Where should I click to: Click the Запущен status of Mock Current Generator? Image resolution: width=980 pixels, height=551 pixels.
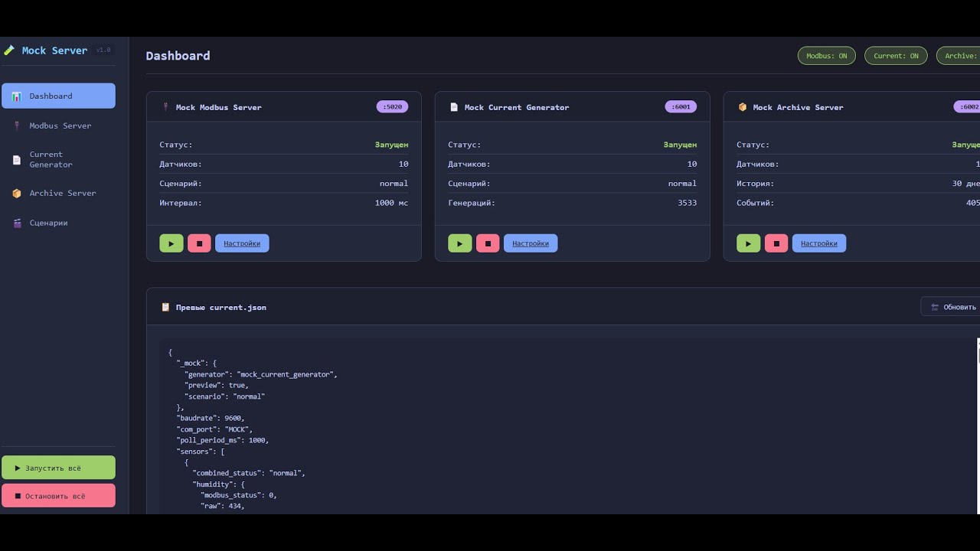pos(680,145)
